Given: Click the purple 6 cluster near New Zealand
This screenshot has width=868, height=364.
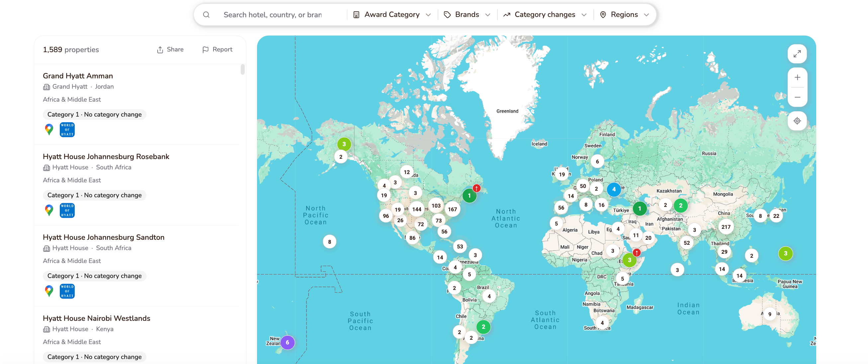Looking at the screenshot, I should click(288, 342).
